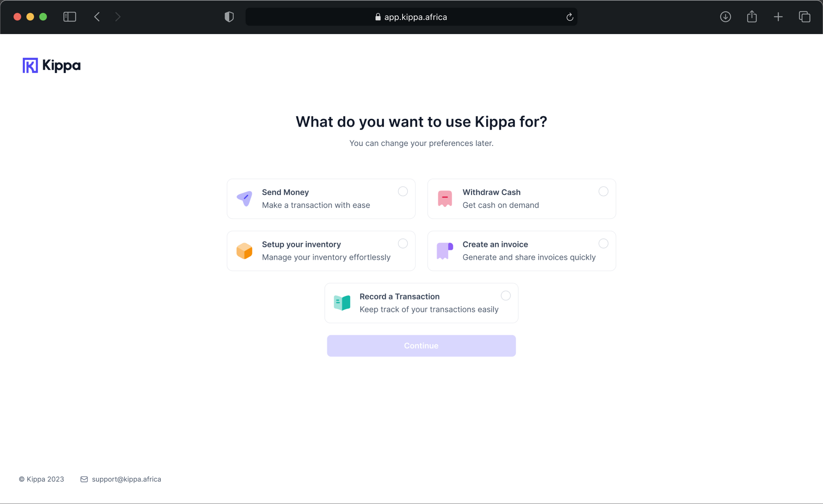The image size is (823, 504).
Task: Click the Record a Transaction ledger icon
Action: point(342,301)
